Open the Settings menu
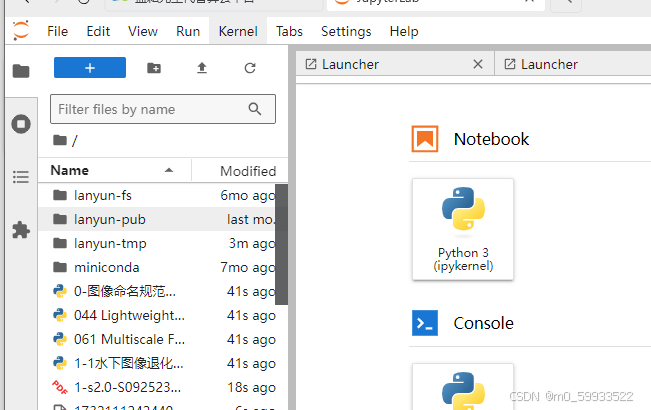Screen dimensions: 651x410 tap(346, 32)
